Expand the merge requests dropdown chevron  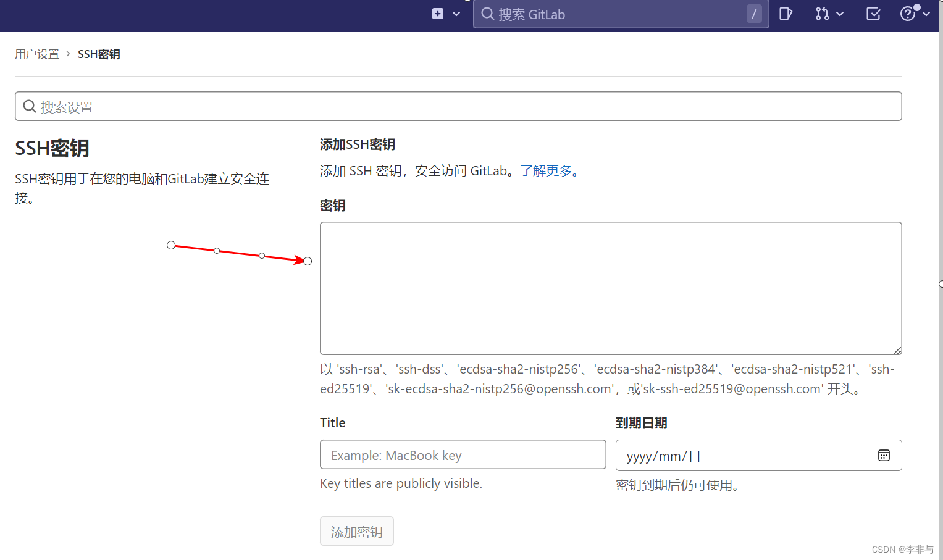(x=840, y=14)
